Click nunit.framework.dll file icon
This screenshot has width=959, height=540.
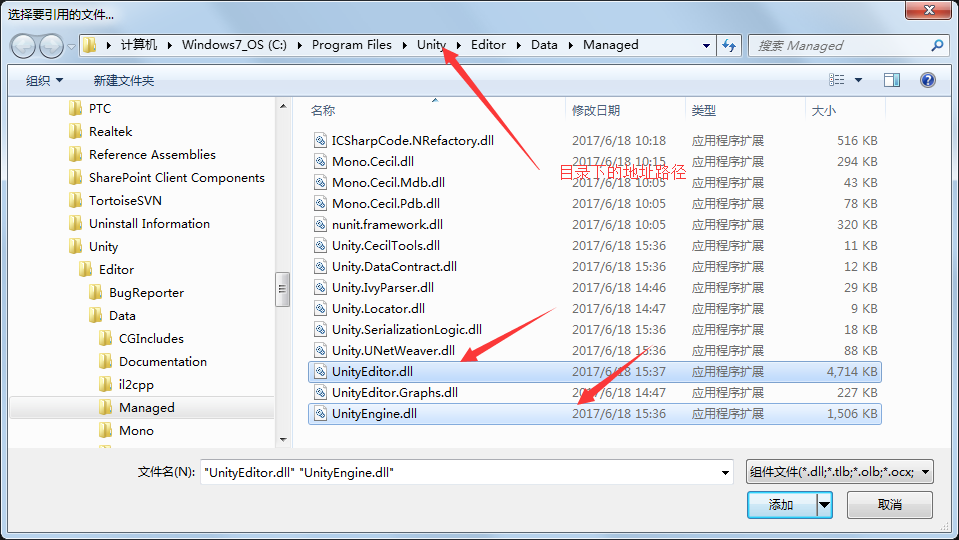click(320, 224)
